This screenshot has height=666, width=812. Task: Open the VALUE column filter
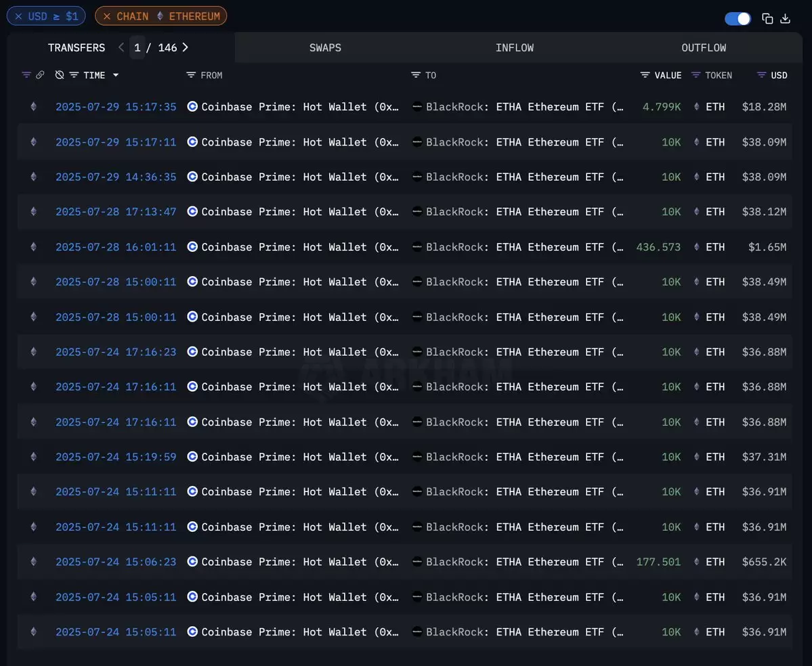coord(645,75)
